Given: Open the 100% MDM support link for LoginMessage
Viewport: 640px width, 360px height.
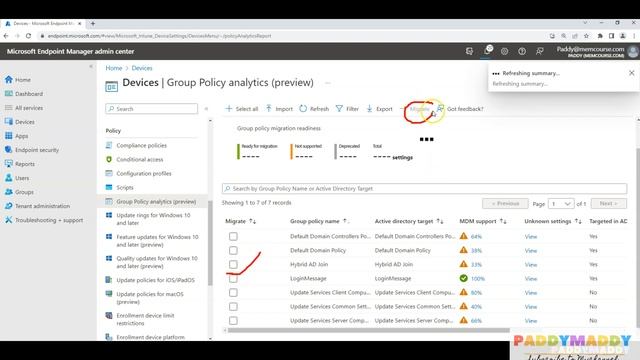Looking at the screenshot, I should [478, 279].
